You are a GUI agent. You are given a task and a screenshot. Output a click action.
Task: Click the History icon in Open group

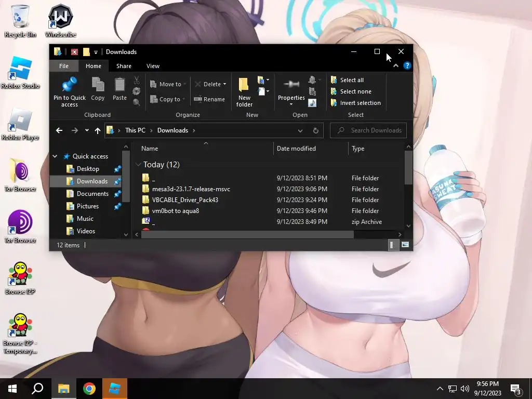[312, 103]
